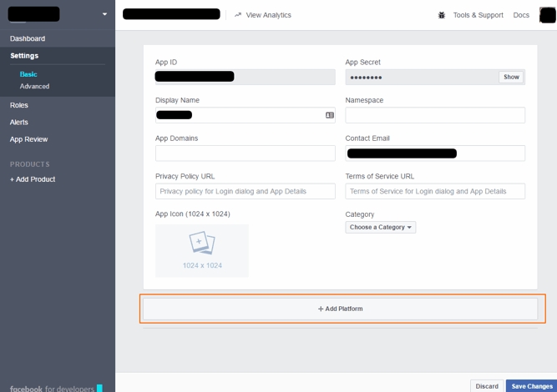Viewport: 557px width, 392px height.
Task: Open App Review section
Action: click(28, 139)
